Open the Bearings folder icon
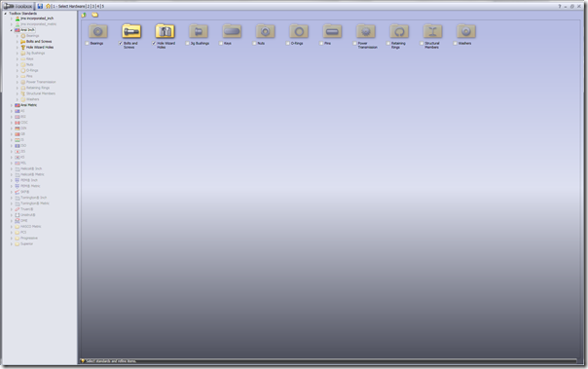 [98, 31]
